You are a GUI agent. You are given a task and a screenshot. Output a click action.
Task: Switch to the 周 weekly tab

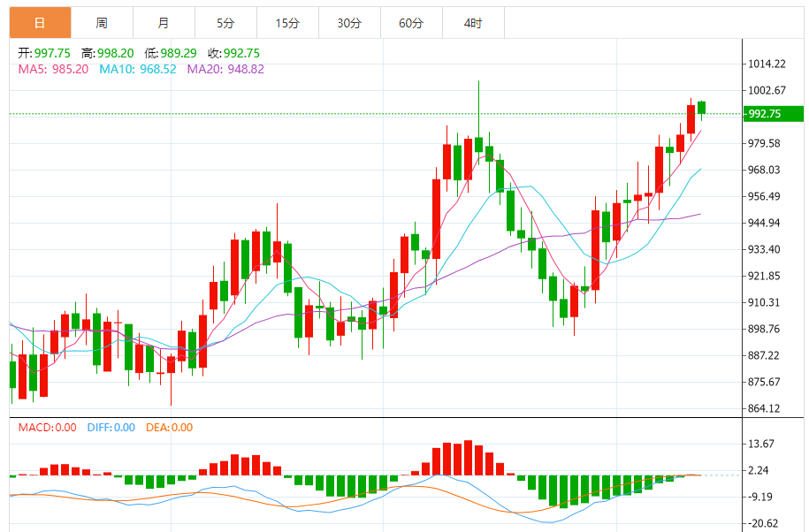tap(103, 23)
